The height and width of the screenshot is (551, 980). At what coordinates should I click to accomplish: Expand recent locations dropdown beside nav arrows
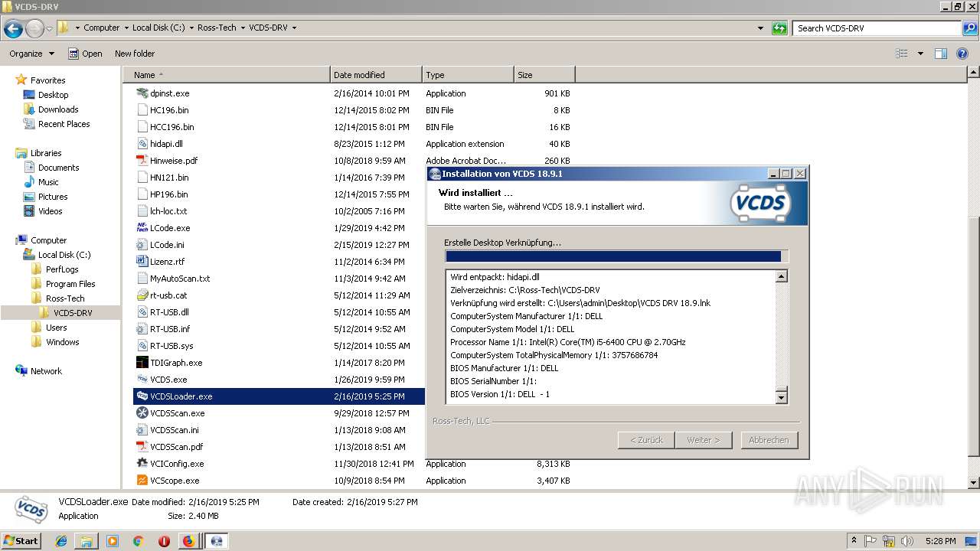[x=50, y=29]
